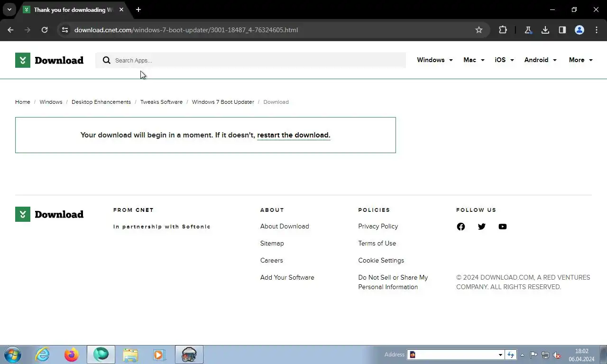The width and height of the screenshot is (607, 364).
Task: Reload the page
Action: coord(45,30)
